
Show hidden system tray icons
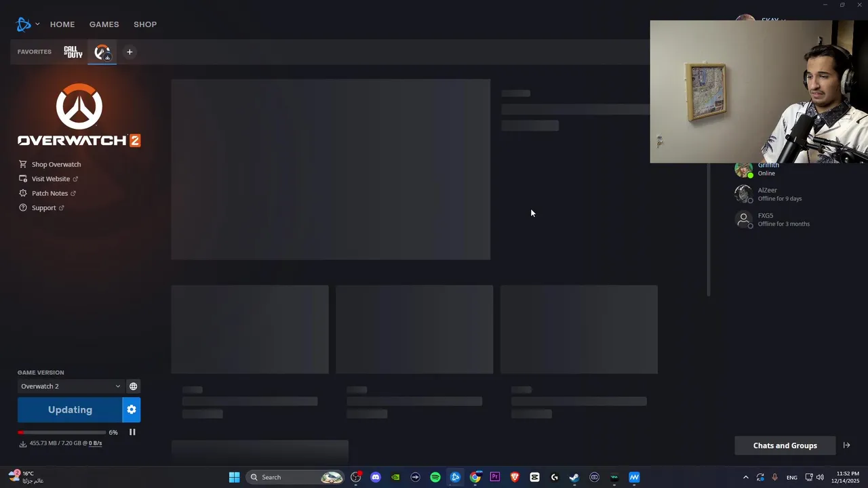point(746,477)
